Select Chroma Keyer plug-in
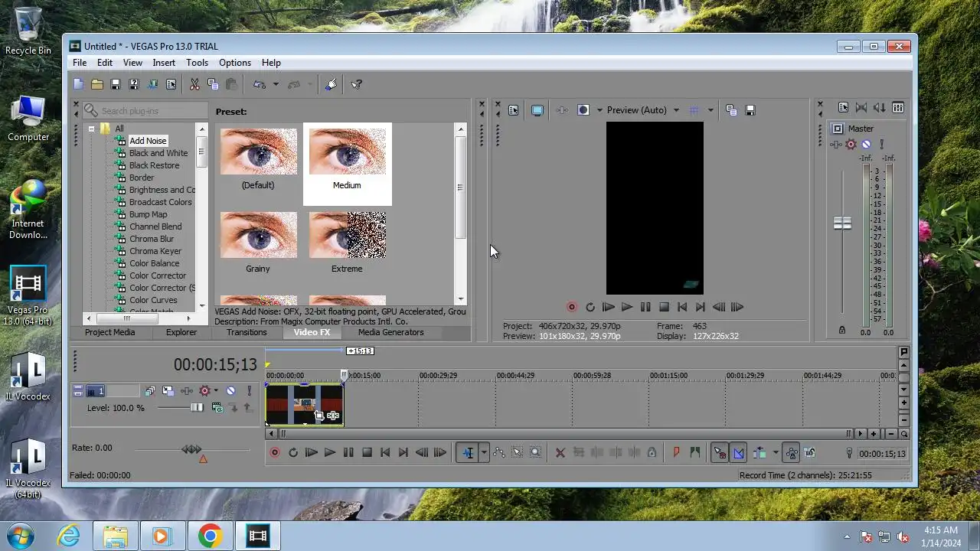Viewport: 980px width, 551px height. click(155, 251)
